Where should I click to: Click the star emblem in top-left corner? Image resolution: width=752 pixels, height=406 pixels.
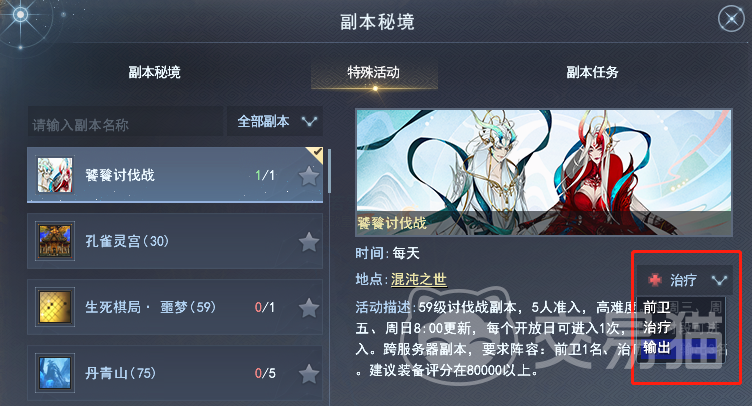tap(20, 15)
